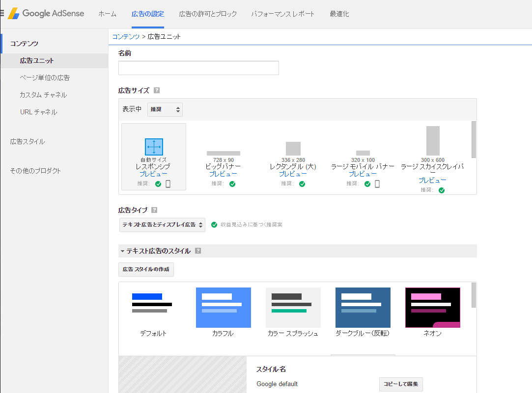Viewport: 532px width, 393px height.
Task: Open the パフォーマンスレポート tab
Action: coord(282,14)
